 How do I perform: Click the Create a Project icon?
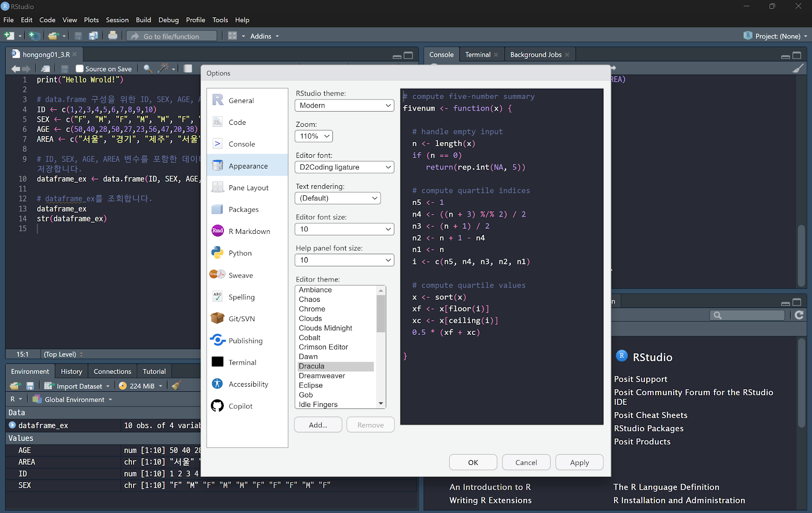(x=35, y=36)
